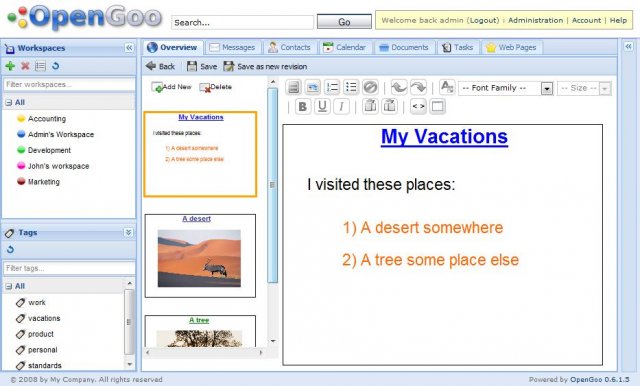Expand the right side panel

(629, 47)
